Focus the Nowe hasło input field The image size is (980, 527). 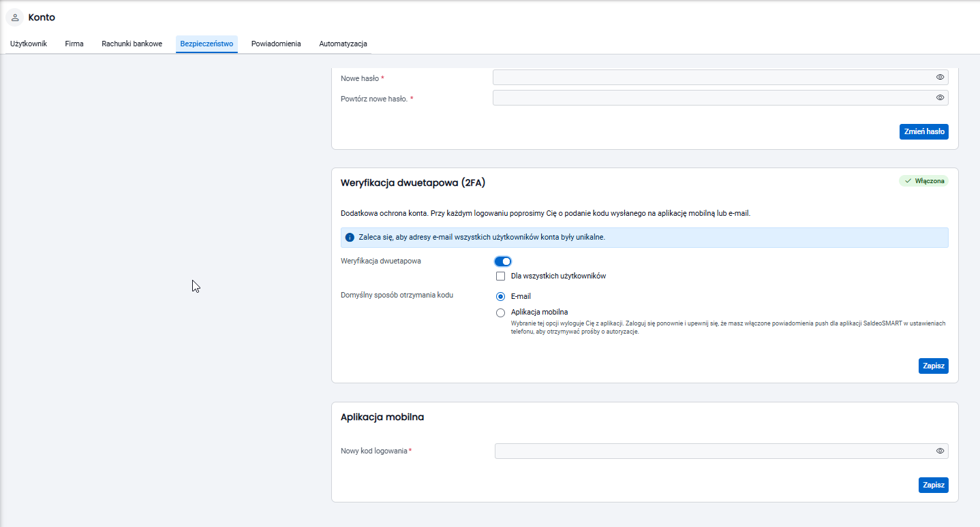point(720,78)
